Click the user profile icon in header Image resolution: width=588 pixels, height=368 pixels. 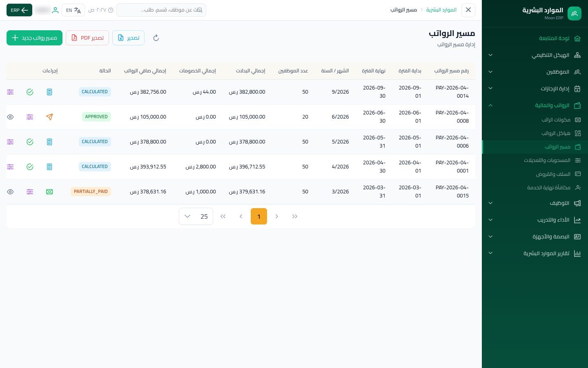coord(55,10)
